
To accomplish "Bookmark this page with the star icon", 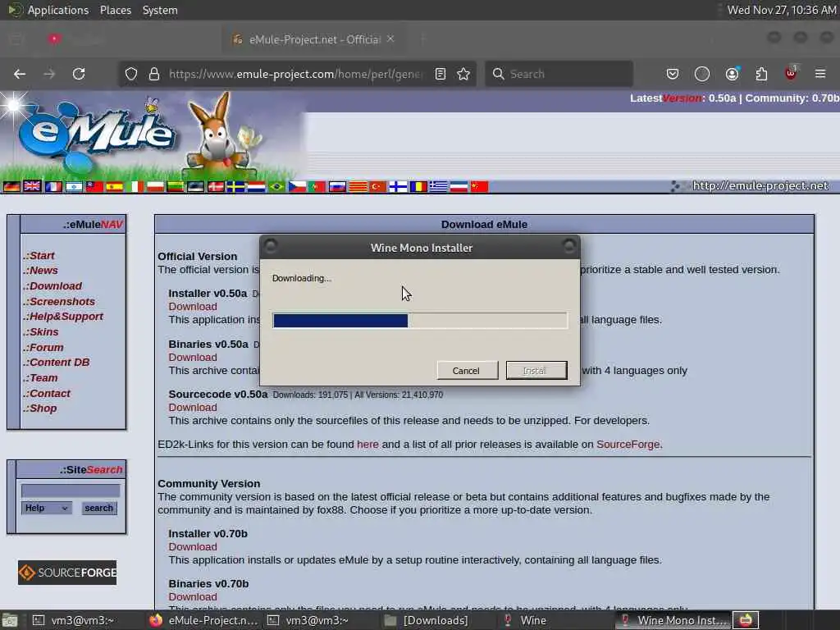I will click(x=464, y=74).
